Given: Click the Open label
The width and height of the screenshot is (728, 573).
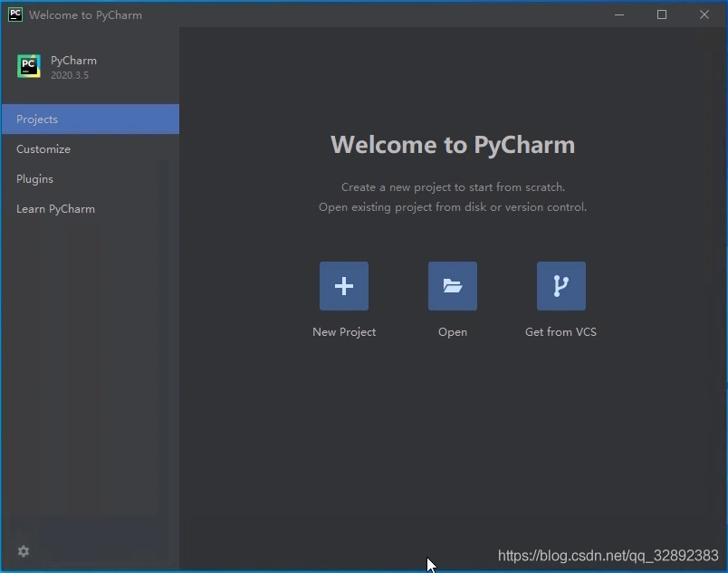Looking at the screenshot, I should pos(453,332).
